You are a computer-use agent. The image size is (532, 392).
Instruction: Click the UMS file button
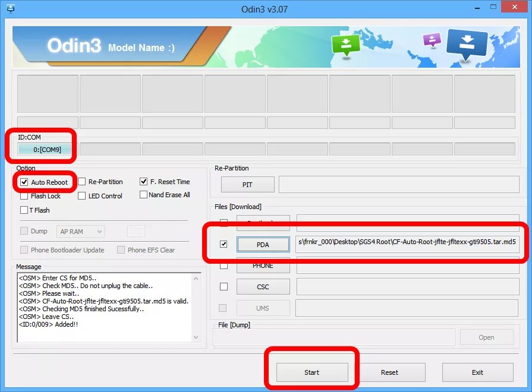[263, 308]
